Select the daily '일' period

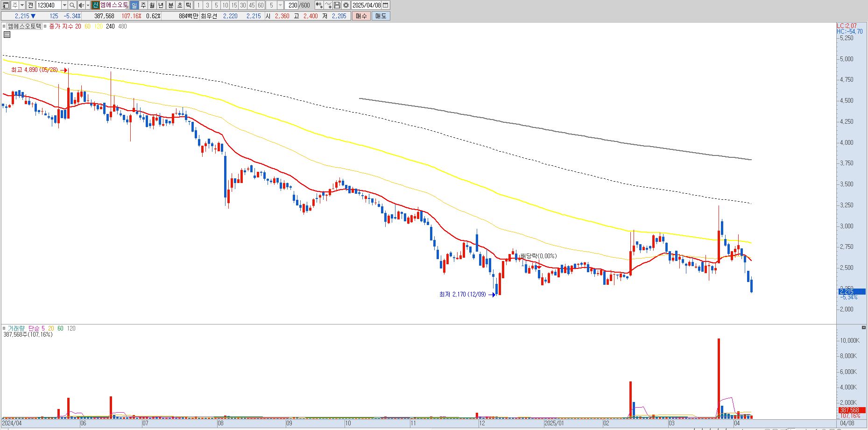(x=134, y=5)
